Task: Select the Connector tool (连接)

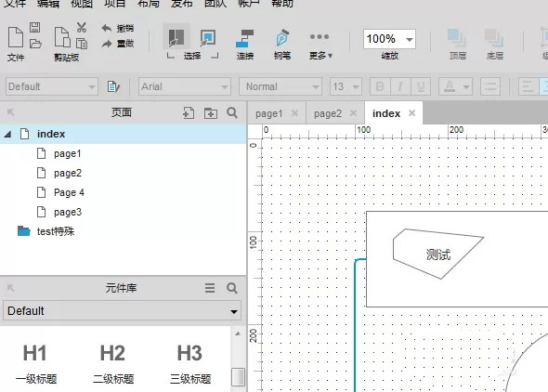Action: (x=244, y=44)
